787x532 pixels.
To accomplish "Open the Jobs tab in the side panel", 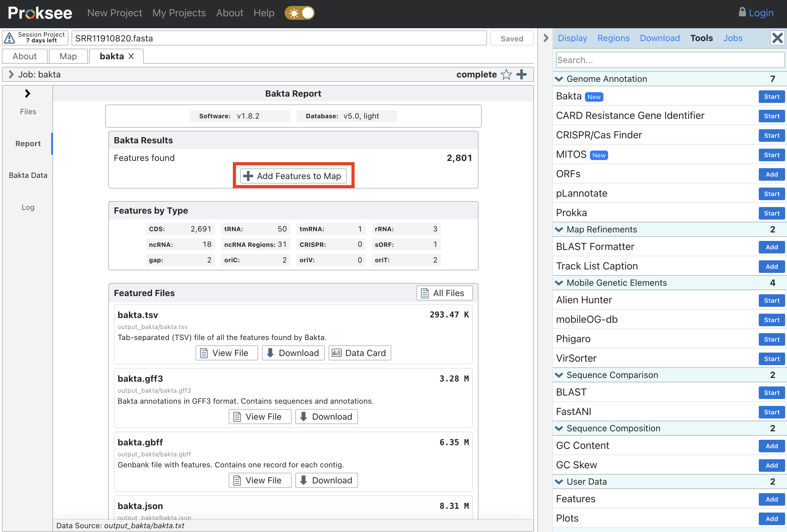I will click(732, 38).
